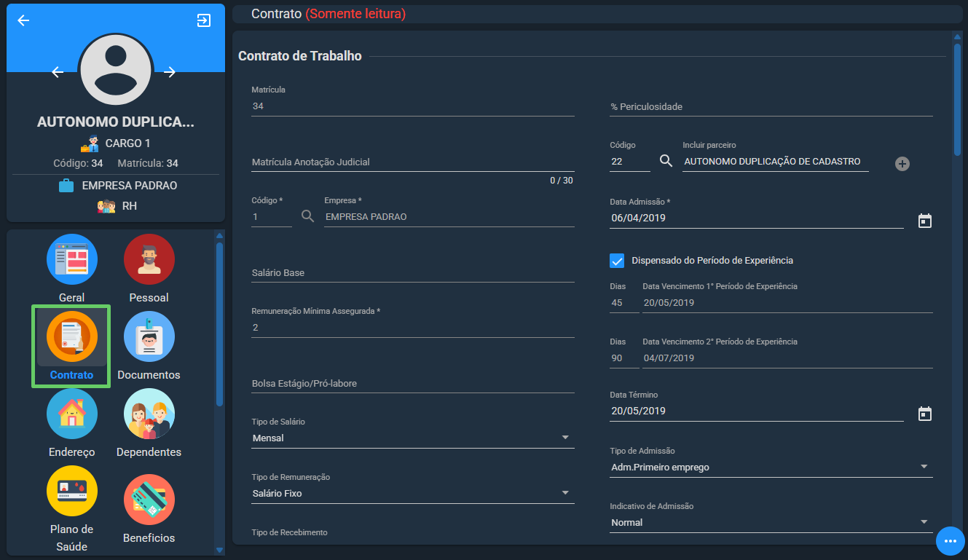Click the Contrato de Trabalho heading
This screenshot has width=968, height=560.
click(x=300, y=56)
